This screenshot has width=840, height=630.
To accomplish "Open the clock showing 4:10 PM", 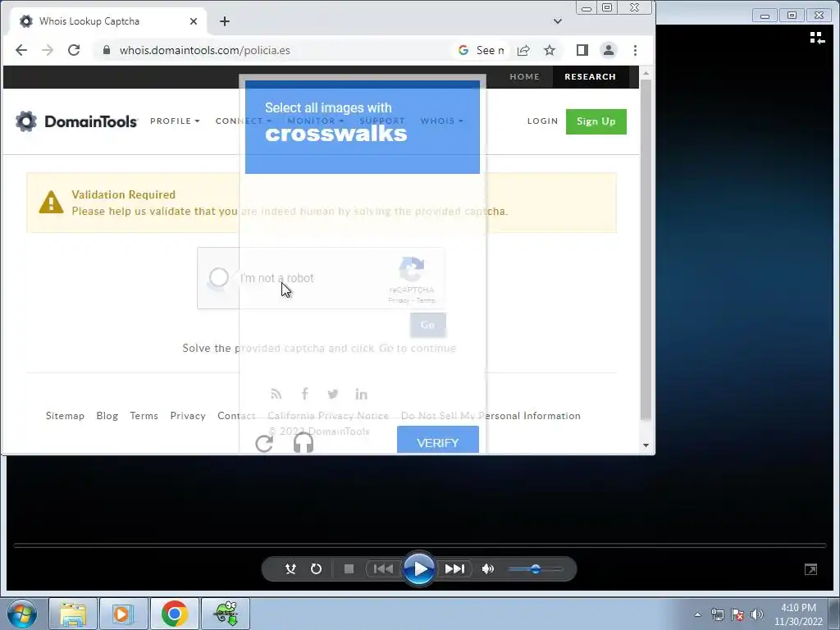I will [x=798, y=614].
